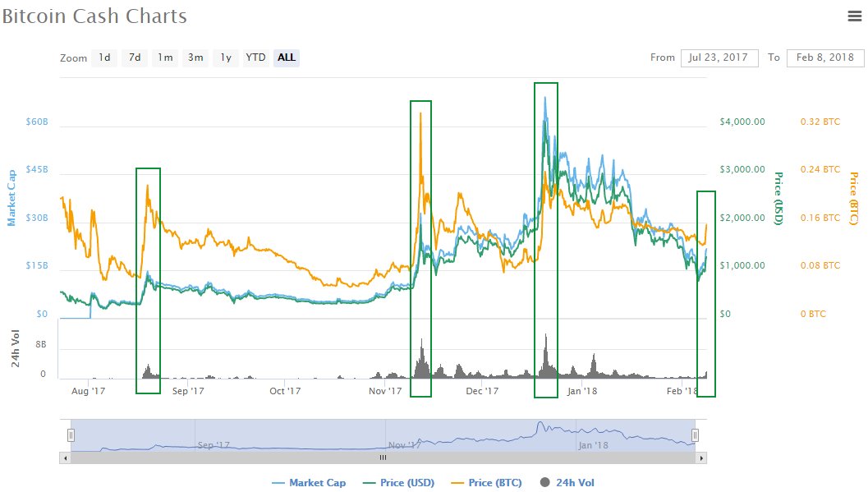The height and width of the screenshot is (492, 868).
Task: Set zoom to YTD
Action: [x=255, y=57]
